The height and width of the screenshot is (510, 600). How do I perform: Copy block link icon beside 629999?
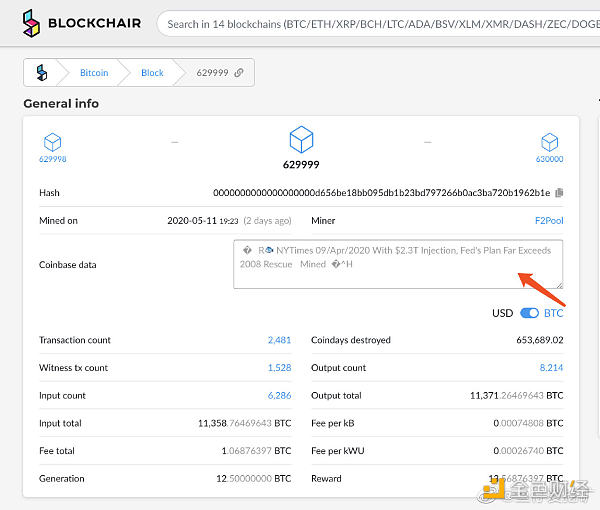(239, 73)
